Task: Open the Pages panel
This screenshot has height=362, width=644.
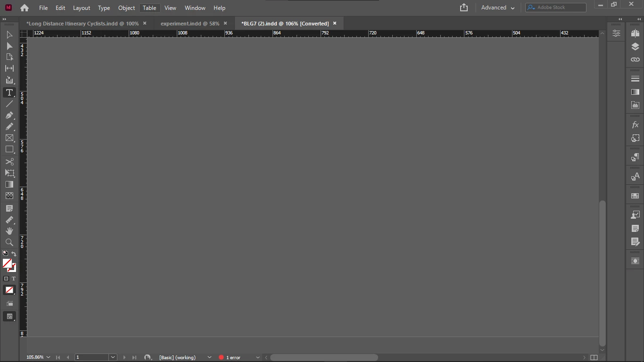Action: click(x=635, y=33)
